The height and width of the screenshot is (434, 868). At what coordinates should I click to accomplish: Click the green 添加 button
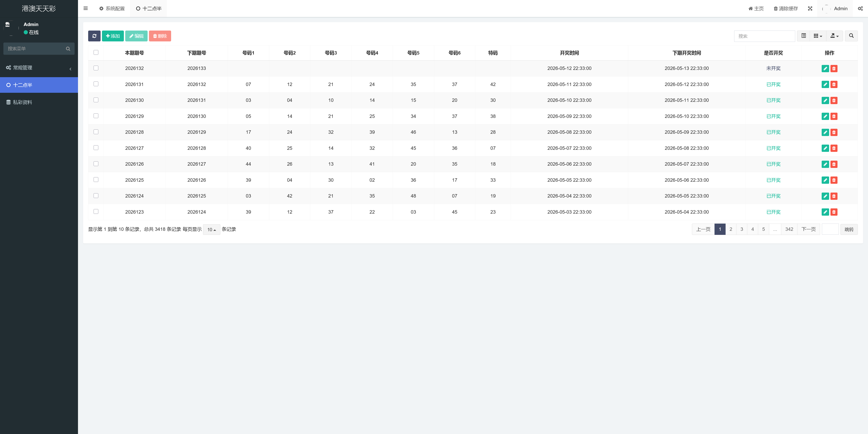pos(113,36)
